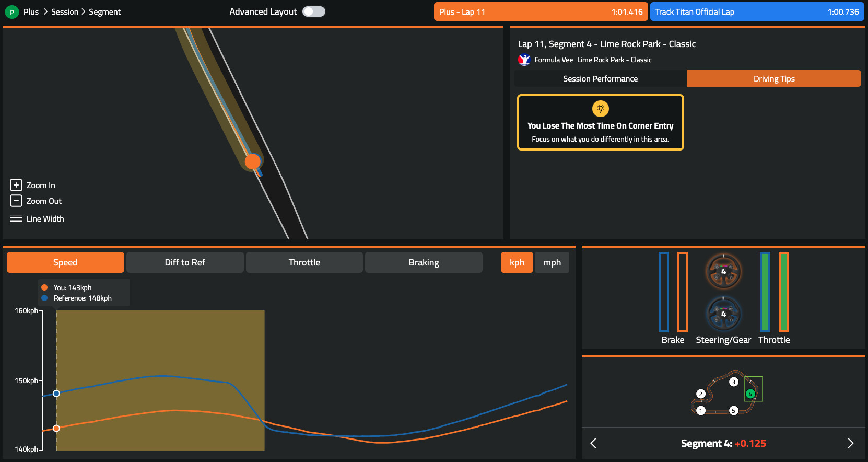
Task: Show the Speed chart tab
Action: click(x=65, y=262)
